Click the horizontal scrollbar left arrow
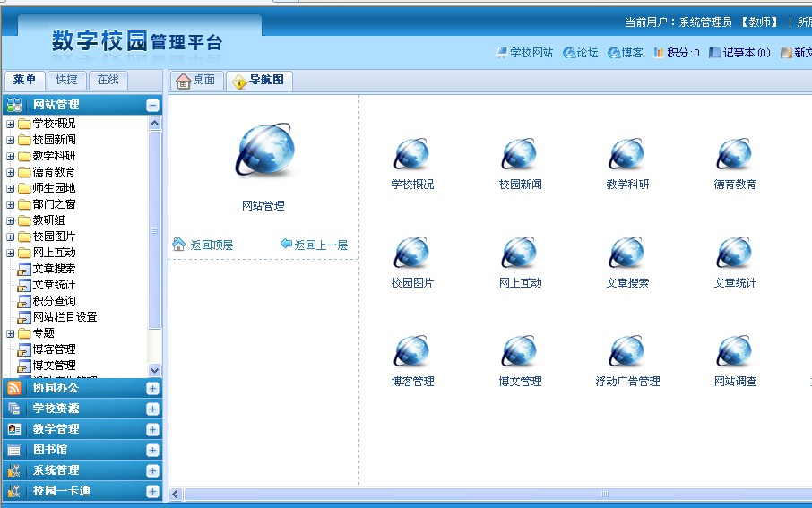 point(176,494)
